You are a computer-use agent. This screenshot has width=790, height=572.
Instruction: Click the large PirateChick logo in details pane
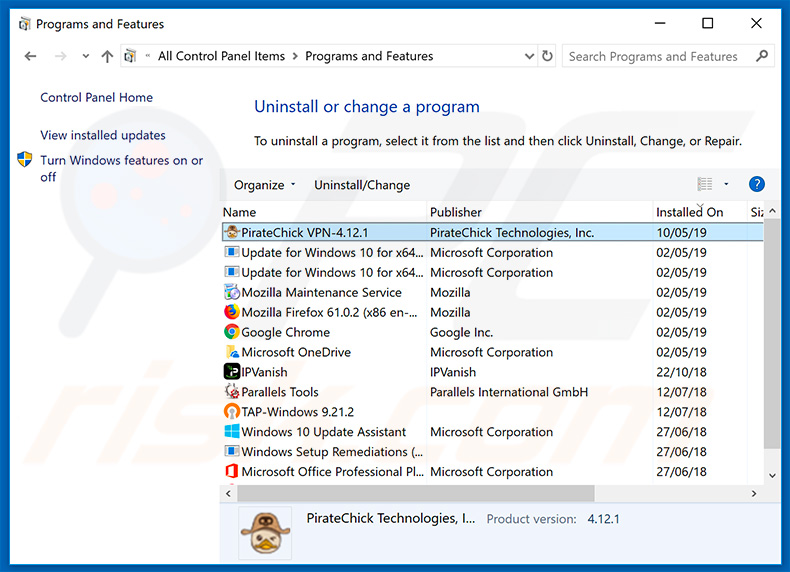pos(265,533)
